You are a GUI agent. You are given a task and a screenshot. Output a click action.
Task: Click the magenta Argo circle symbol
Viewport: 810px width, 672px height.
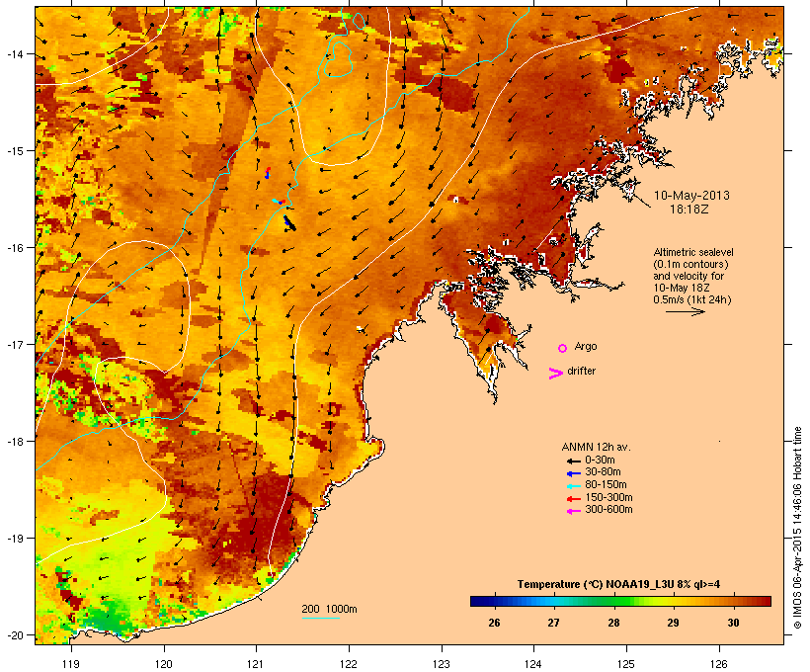tap(562, 348)
